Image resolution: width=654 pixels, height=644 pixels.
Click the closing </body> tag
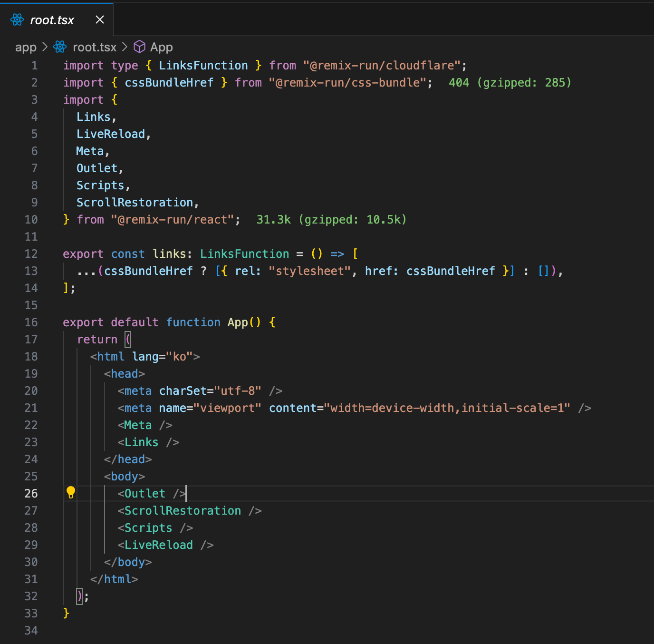click(128, 562)
